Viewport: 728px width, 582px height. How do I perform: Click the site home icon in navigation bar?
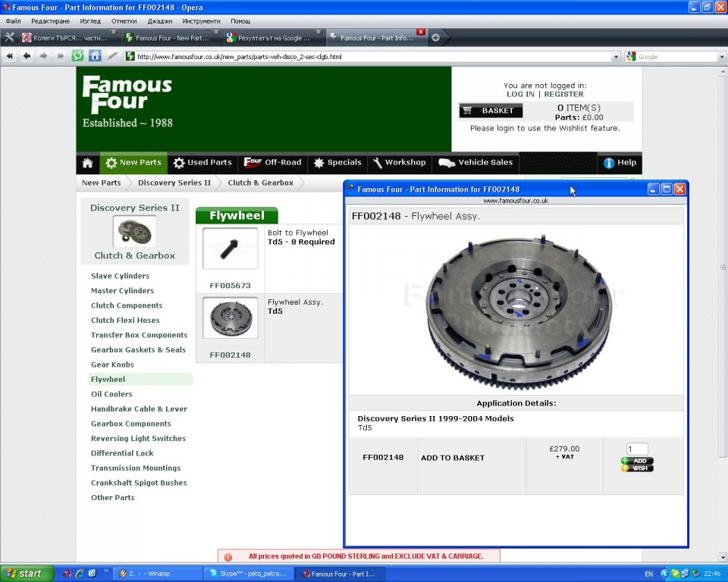tap(87, 163)
